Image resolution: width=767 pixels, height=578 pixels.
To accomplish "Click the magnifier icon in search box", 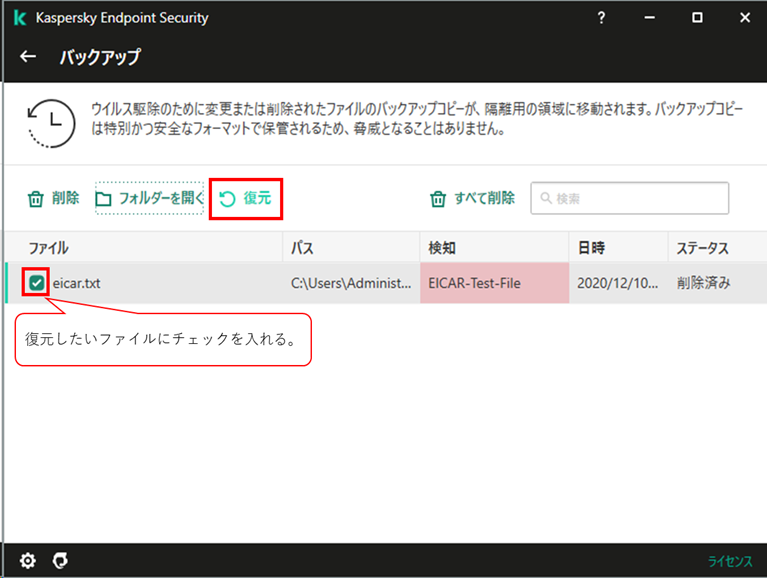I will coord(545,198).
